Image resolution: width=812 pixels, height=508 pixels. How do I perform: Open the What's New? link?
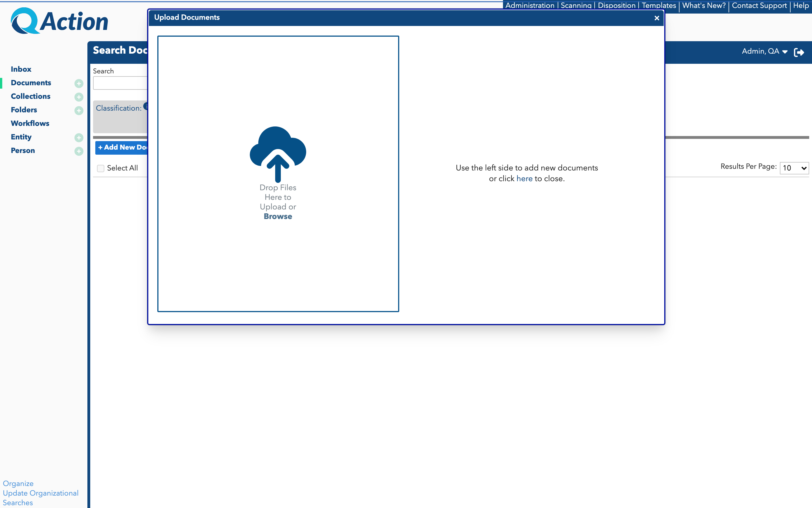coord(704,5)
